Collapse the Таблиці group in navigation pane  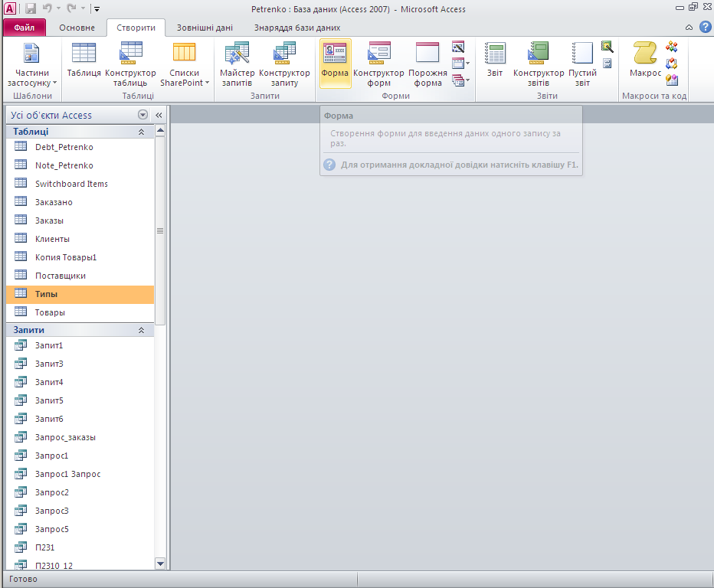point(141,132)
